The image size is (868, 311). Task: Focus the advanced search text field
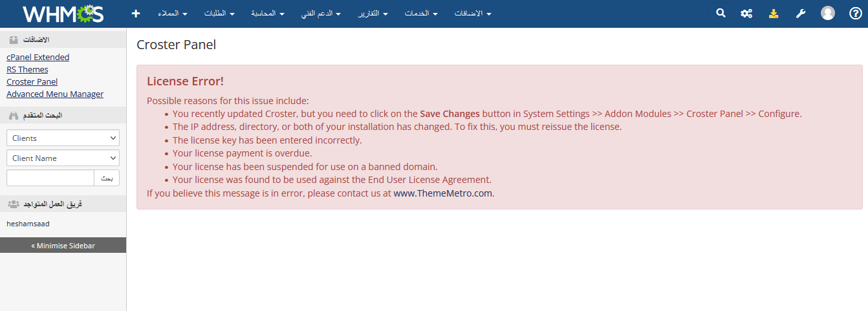50,178
